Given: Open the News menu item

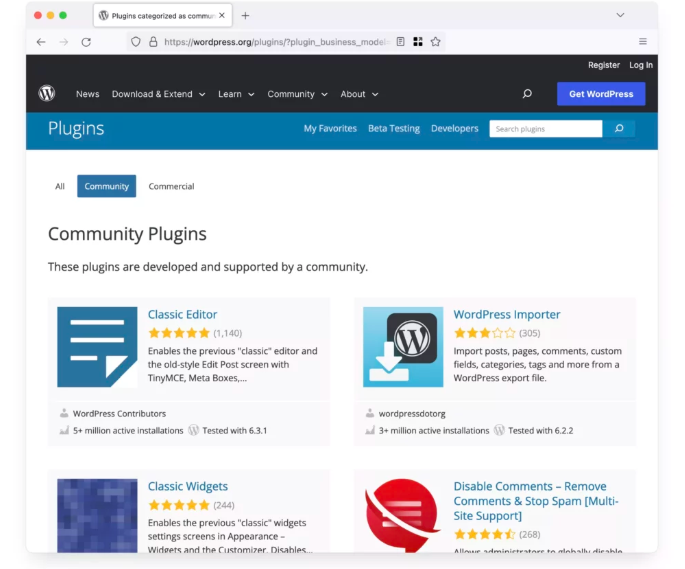Looking at the screenshot, I should [87, 94].
